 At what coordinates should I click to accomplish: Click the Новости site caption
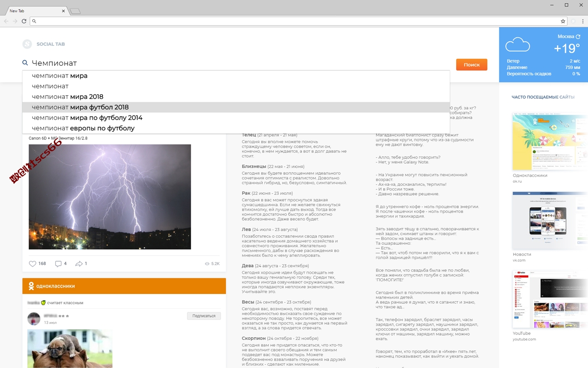click(x=522, y=254)
